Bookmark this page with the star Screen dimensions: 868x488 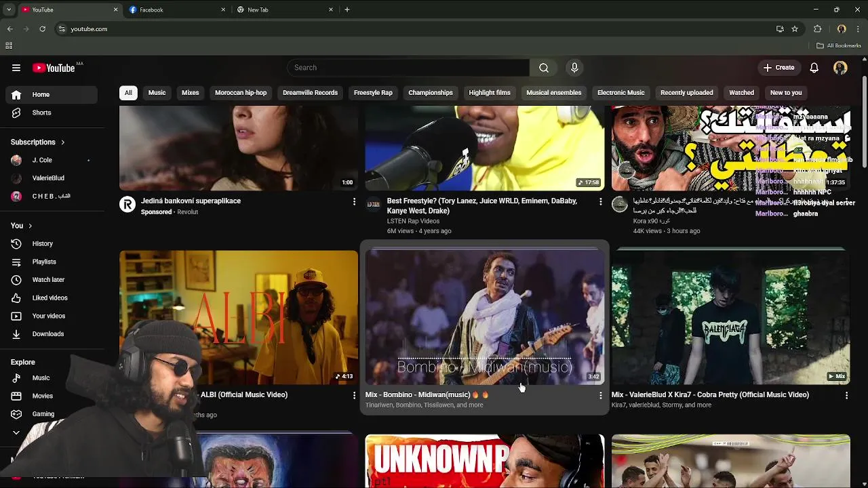(795, 29)
